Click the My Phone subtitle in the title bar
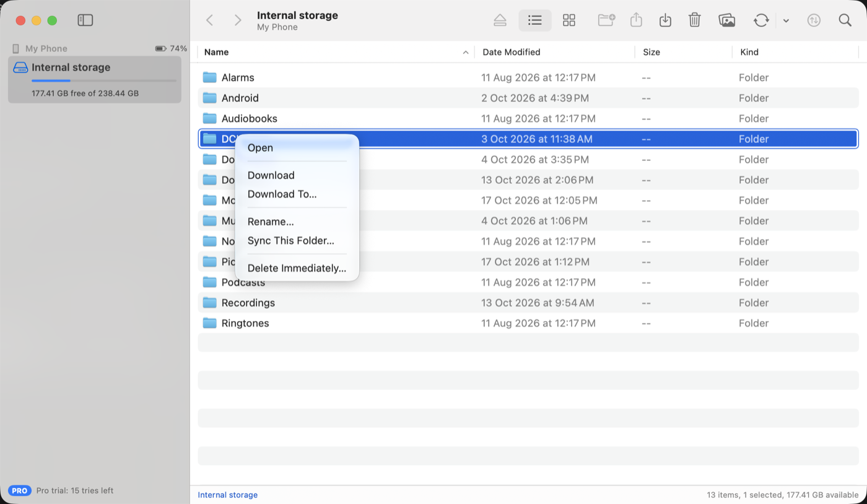 [277, 27]
